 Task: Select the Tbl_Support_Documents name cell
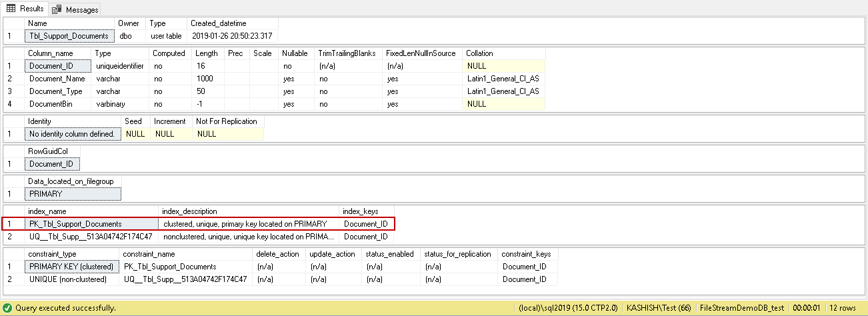click(x=69, y=36)
